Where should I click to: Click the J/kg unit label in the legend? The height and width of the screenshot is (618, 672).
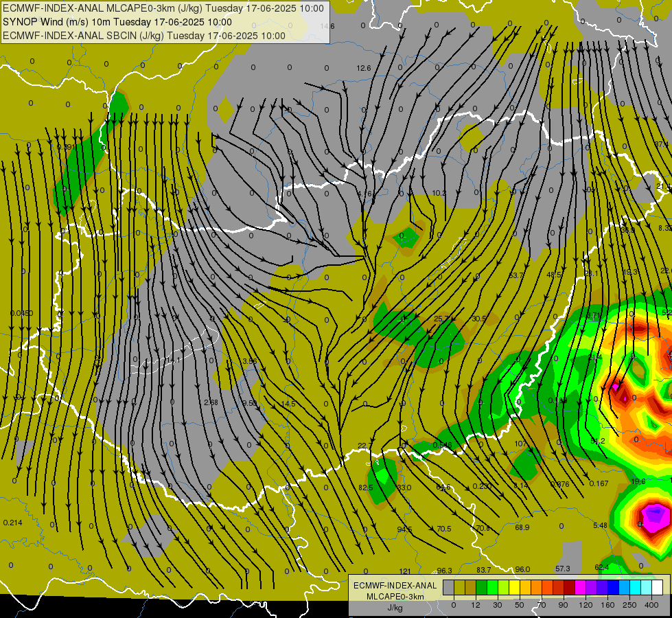click(x=395, y=608)
